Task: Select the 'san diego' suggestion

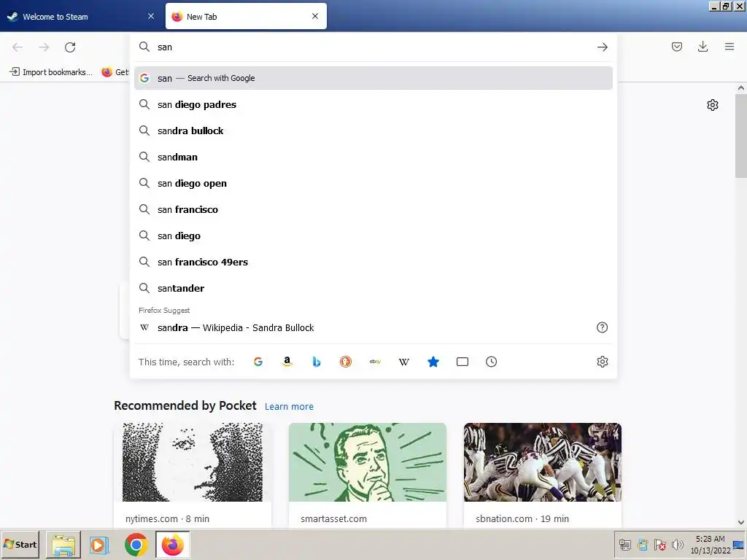Action: click(373, 236)
